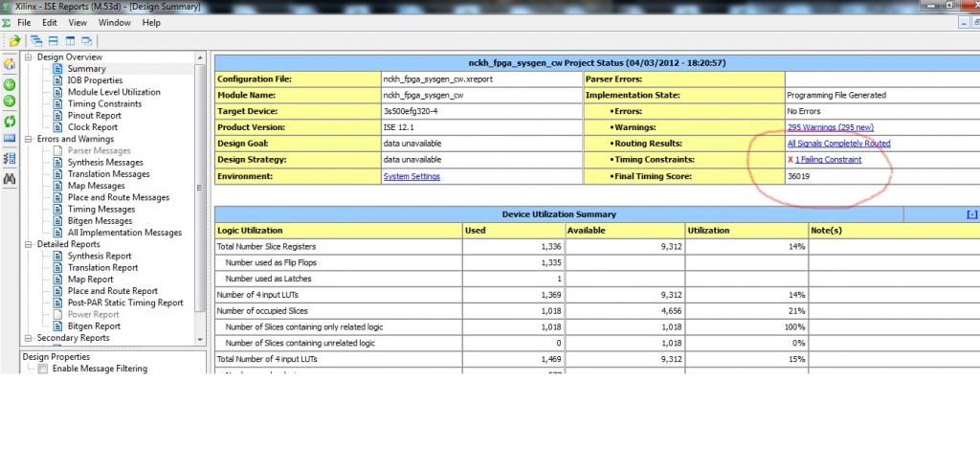
Task: Open All Implementation Messages
Action: pos(124,232)
